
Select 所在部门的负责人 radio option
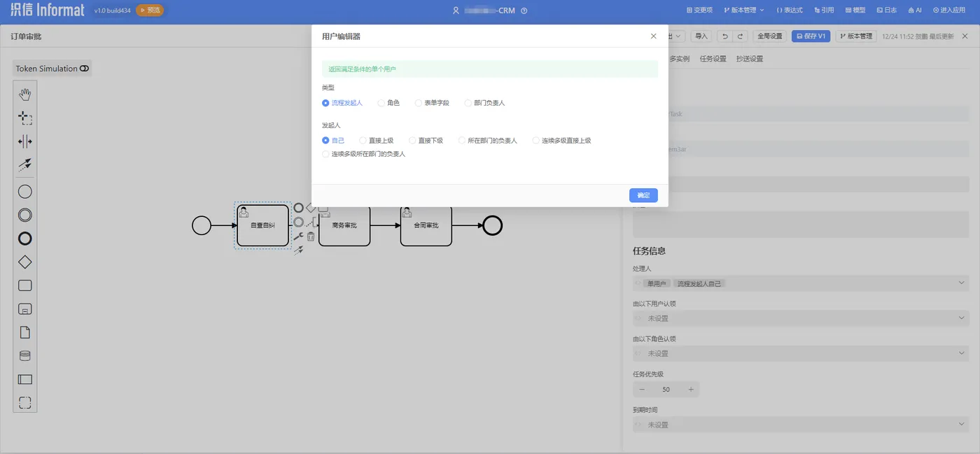pos(488,141)
